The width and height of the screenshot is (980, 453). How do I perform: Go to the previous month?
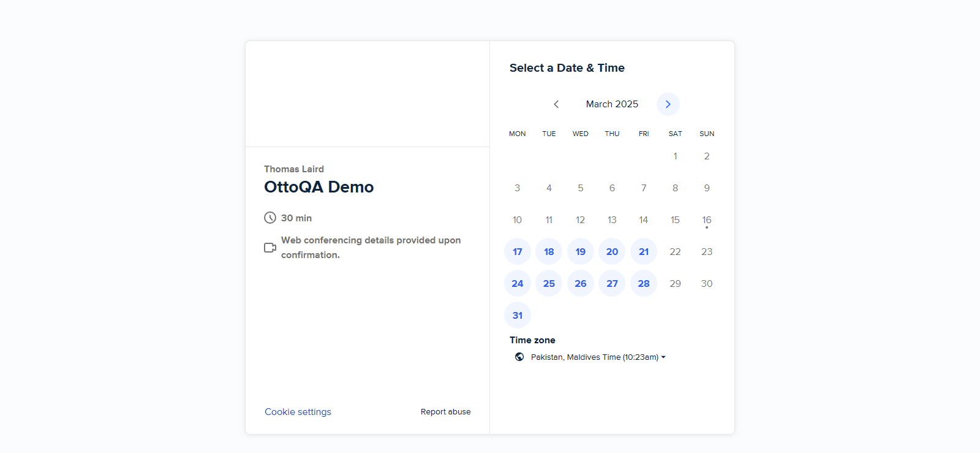click(x=556, y=104)
